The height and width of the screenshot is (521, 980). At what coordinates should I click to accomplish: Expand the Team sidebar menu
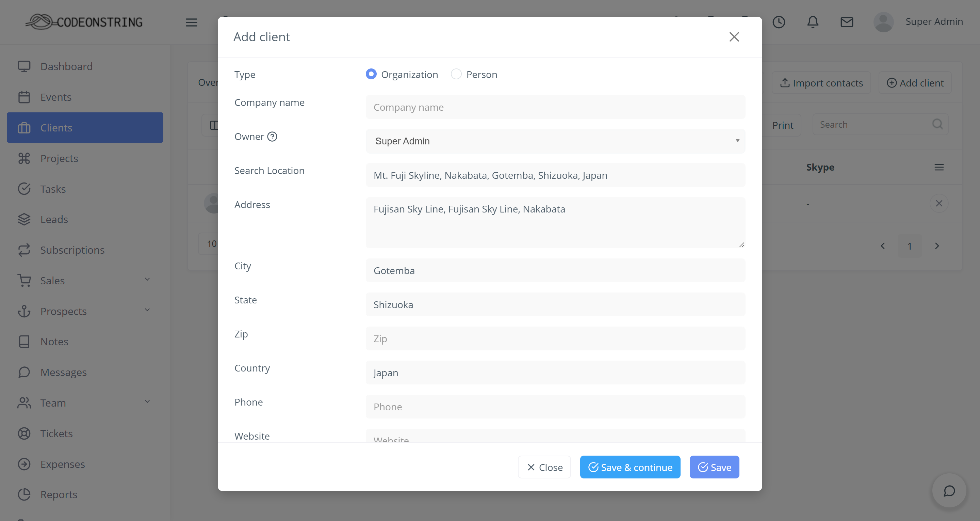[85, 402]
